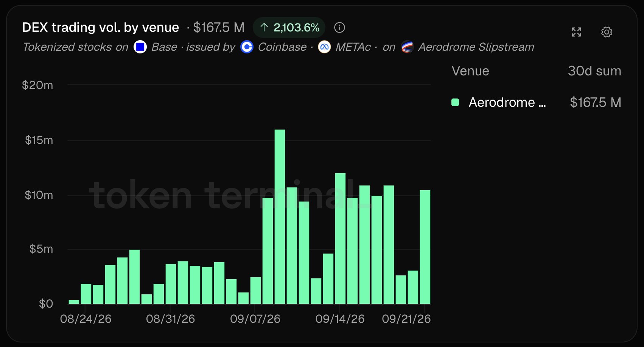
Task: Click the DEX trading vol. by venue title
Action: [101, 28]
